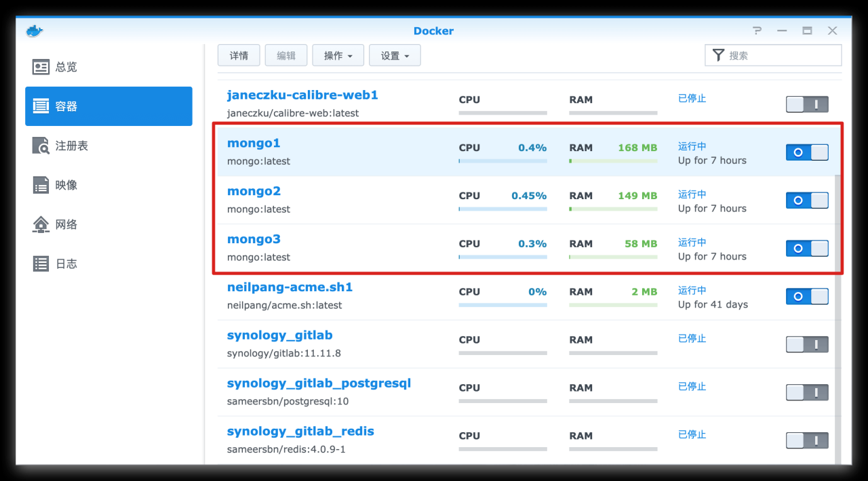
Task: Click the 注册表 registry sidebar icon
Action: click(x=41, y=146)
